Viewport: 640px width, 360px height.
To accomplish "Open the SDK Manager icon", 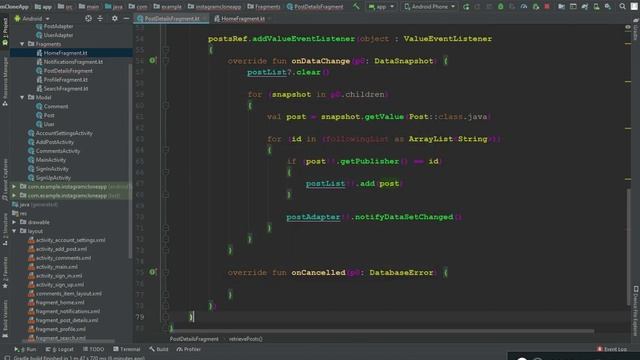I will (608, 7).
